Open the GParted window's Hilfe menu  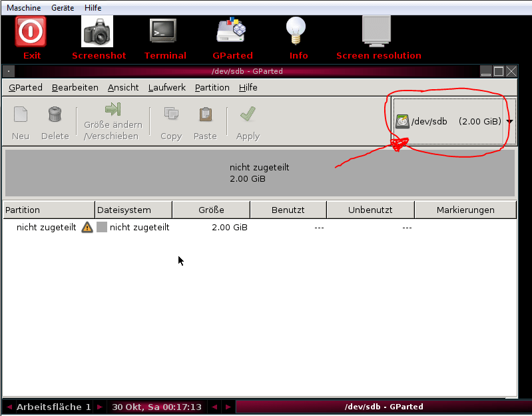tap(248, 87)
